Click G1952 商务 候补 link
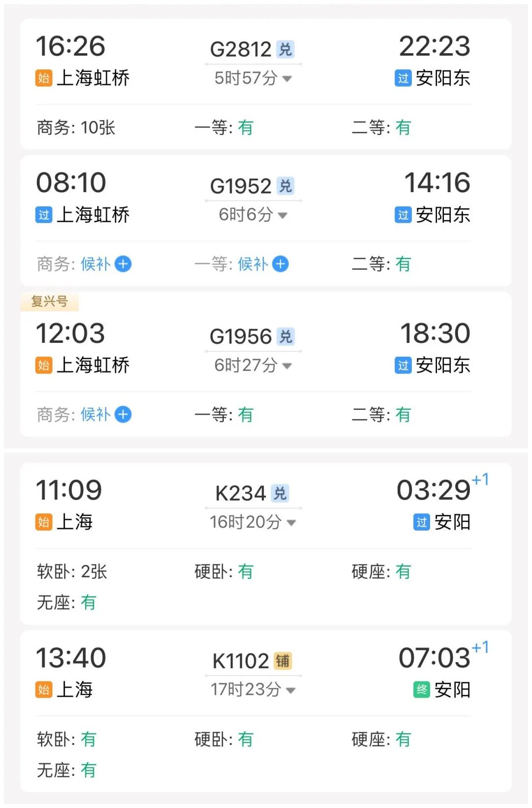The height and width of the screenshot is (808, 532). click(95, 264)
